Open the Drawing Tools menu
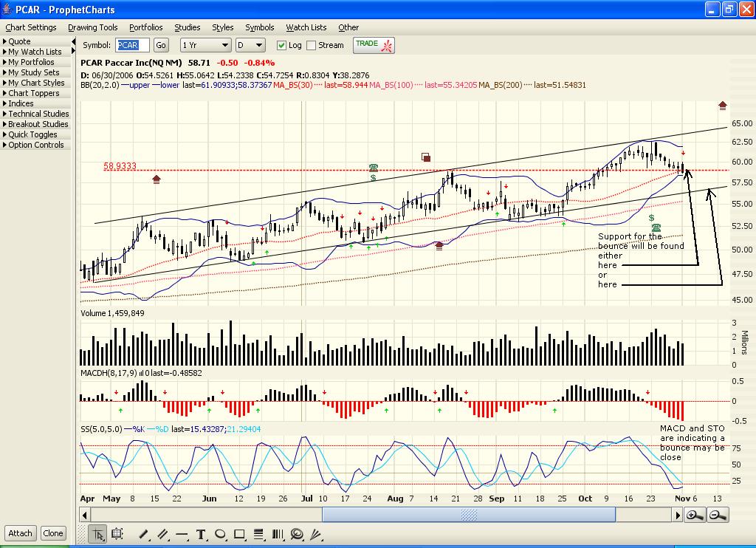The image size is (756, 548). click(x=92, y=27)
